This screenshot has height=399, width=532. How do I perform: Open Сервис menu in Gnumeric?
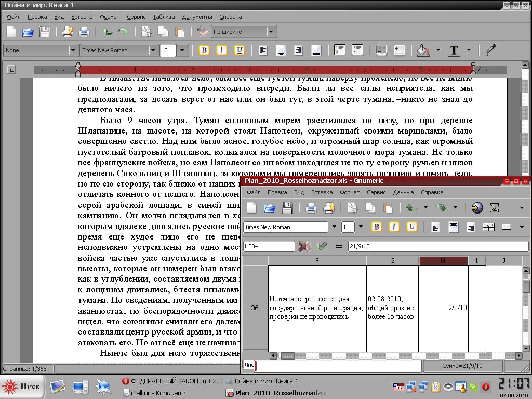[376, 192]
